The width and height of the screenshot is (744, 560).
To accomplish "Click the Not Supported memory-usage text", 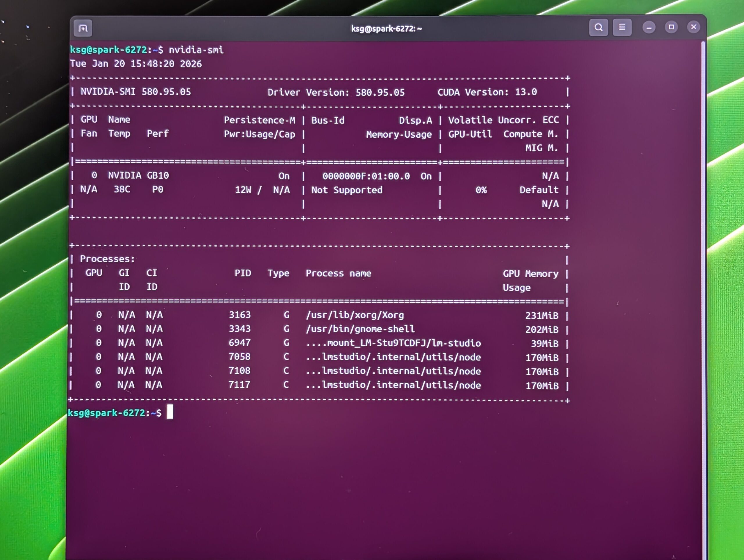I will click(x=347, y=190).
